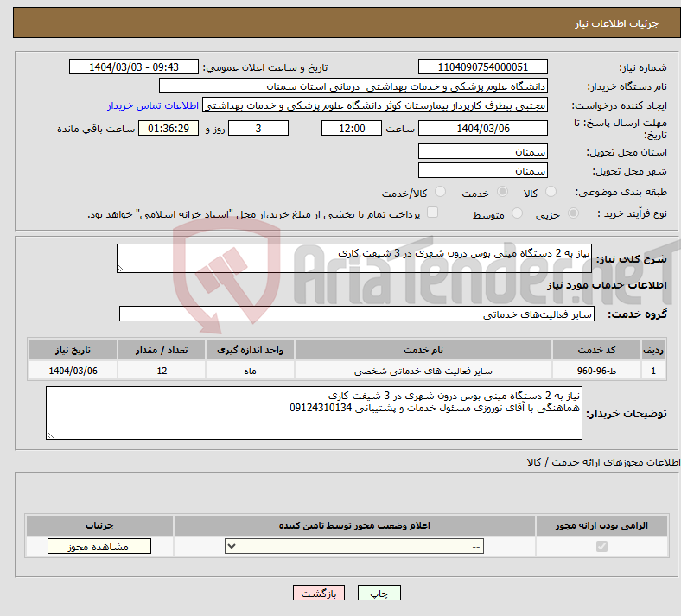Click the مشاهده مجوز button
This screenshot has height=616, width=681.
[99, 546]
